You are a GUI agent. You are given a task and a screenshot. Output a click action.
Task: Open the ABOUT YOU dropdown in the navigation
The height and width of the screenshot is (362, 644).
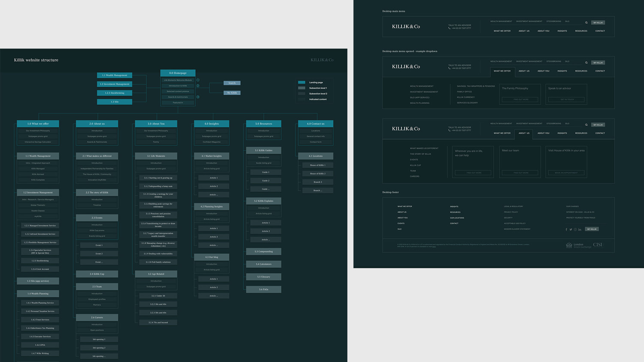pyautogui.click(x=543, y=31)
